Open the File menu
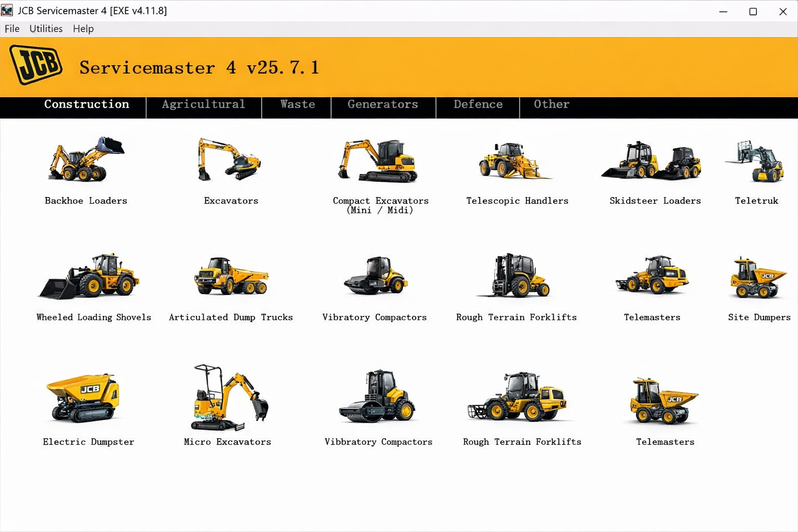 tap(12, 29)
